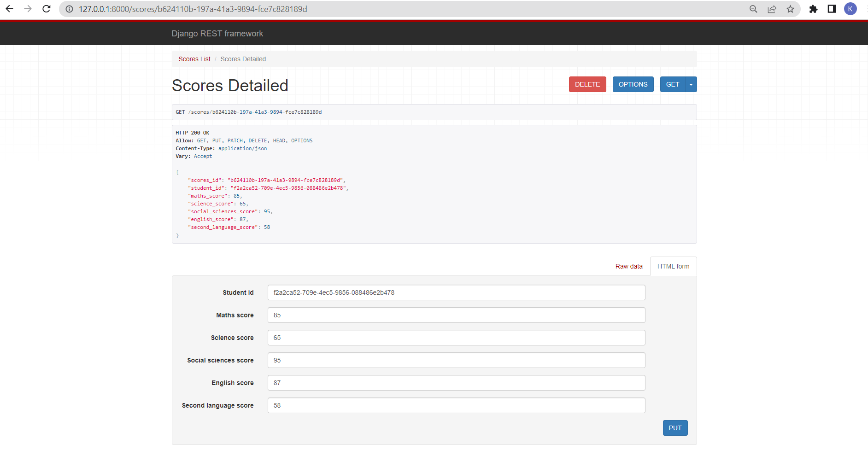The height and width of the screenshot is (450, 868).
Task: Click the Scores Detailed breadcrumb
Action: point(243,59)
